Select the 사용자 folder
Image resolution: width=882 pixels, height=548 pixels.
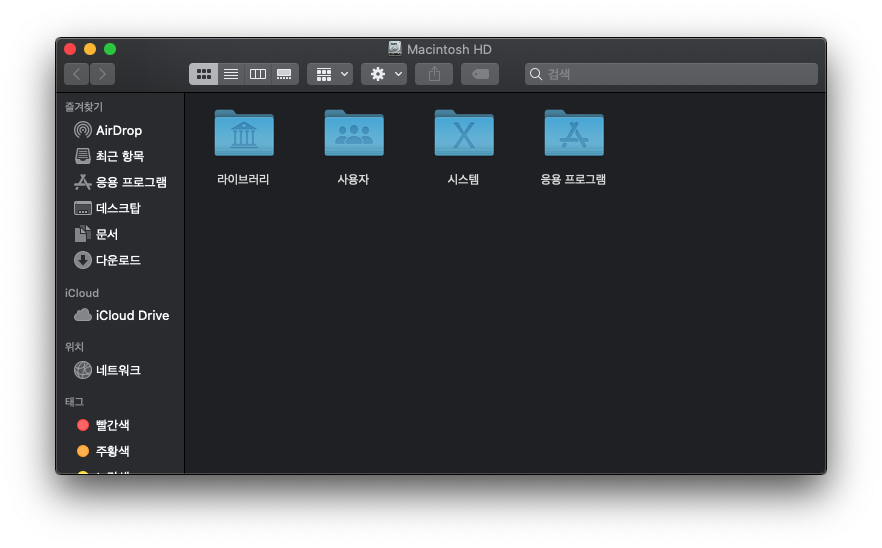354,133
